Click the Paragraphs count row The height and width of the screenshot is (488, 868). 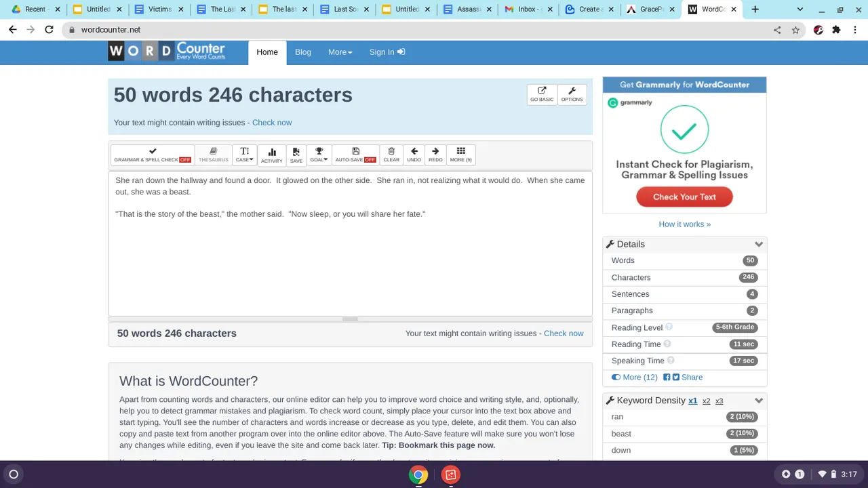point(685,310)
